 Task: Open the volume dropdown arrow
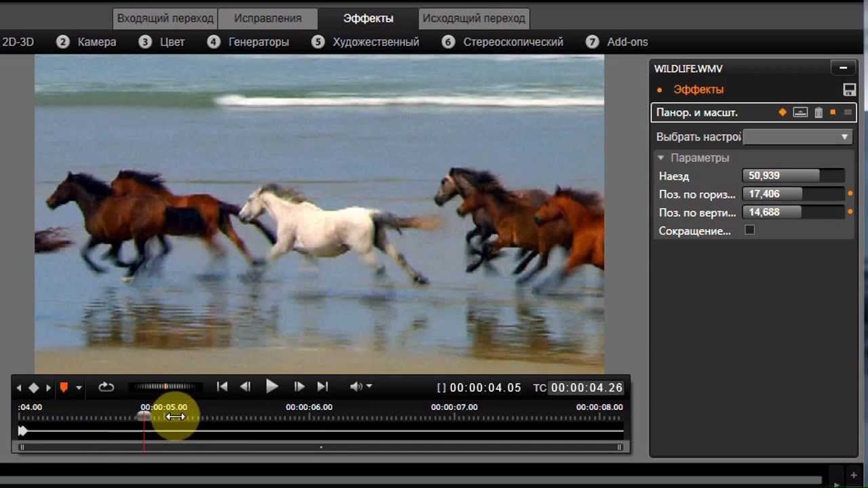tap(369, 386)
